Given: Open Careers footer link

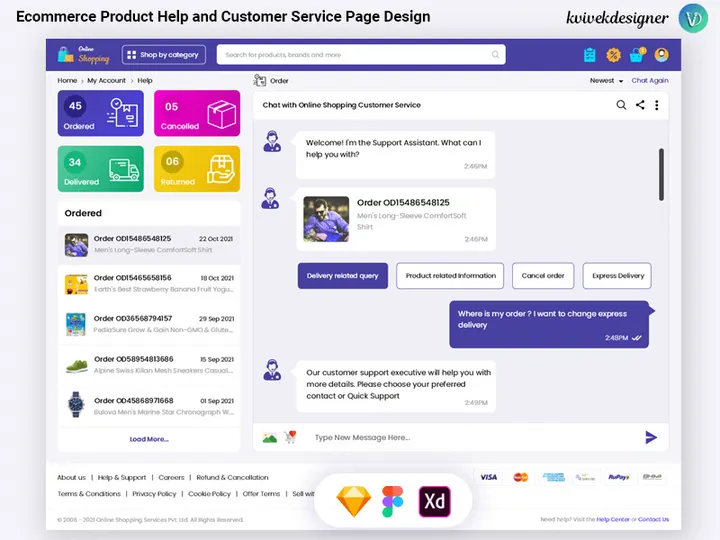Looking at the screenshot, I should (x=171, y=478).
